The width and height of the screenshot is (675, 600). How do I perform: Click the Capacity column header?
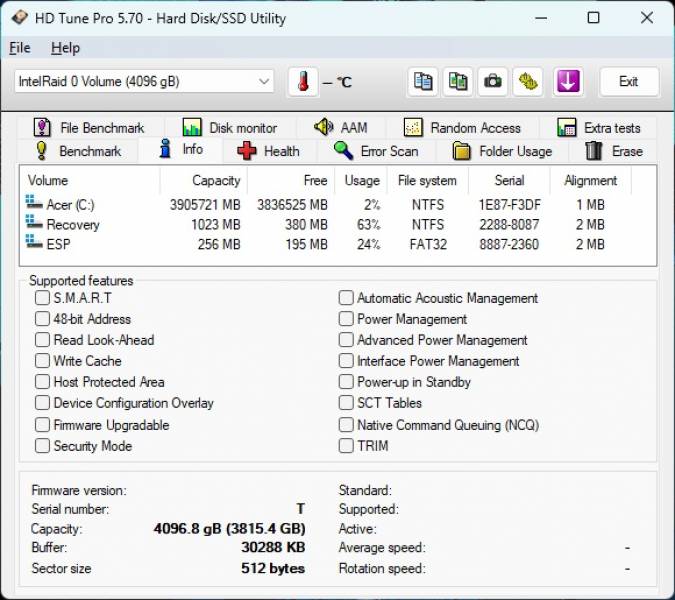(204, 180)
